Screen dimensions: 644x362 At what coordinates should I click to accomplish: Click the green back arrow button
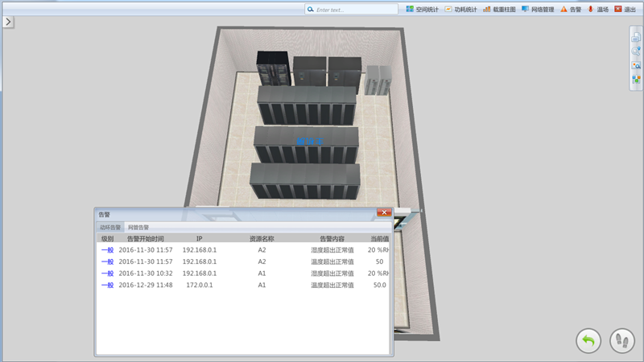(588, 340)
